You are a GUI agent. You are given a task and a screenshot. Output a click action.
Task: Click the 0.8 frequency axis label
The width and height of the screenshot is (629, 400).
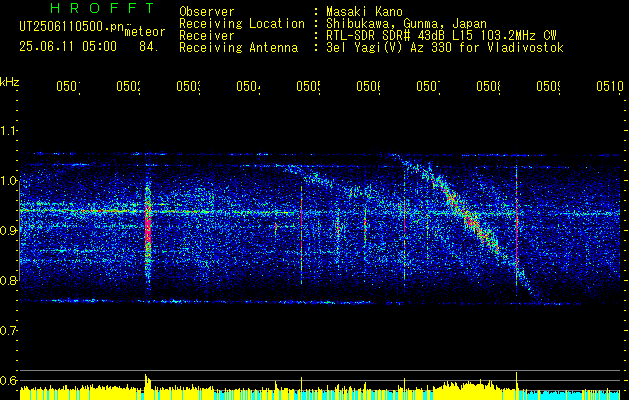click(x=8, y=280)
